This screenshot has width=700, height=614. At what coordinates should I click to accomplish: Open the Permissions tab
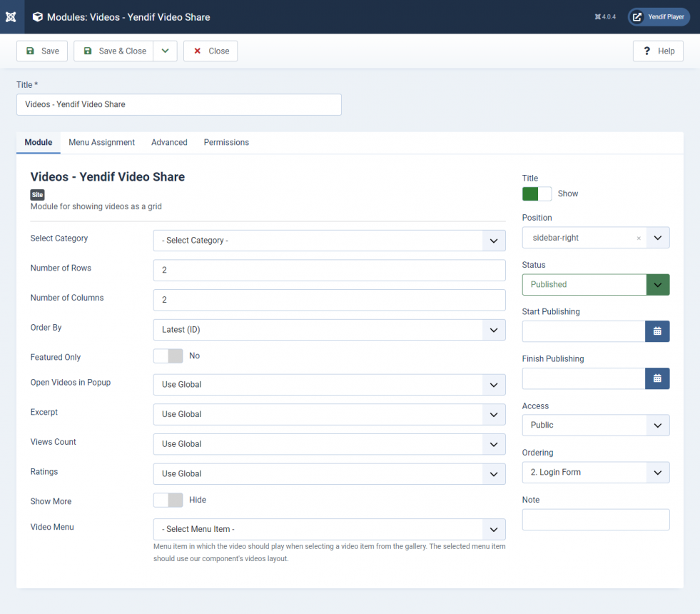tap(226, 143)
